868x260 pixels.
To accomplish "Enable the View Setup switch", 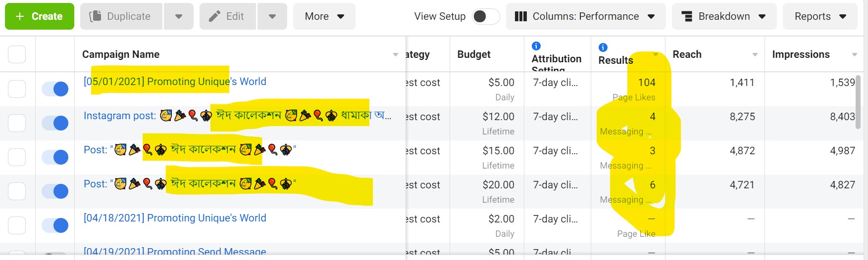I will coord(485,16).
